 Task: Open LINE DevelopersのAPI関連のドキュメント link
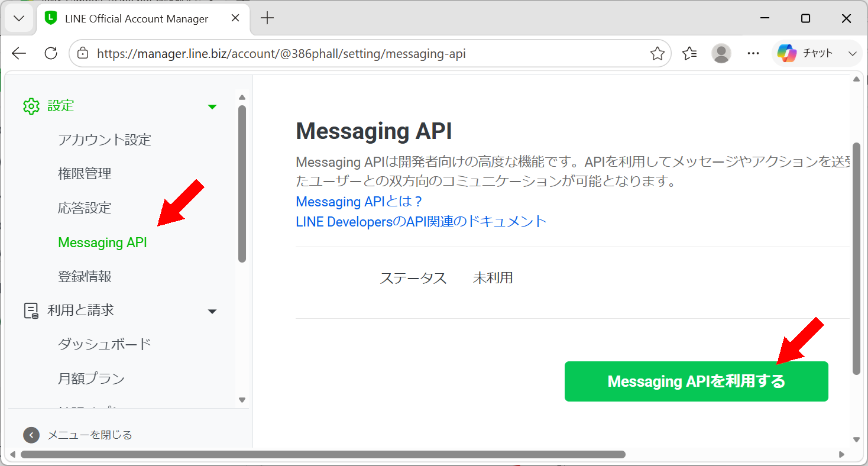pyautogui.click(x=421, y=222)
